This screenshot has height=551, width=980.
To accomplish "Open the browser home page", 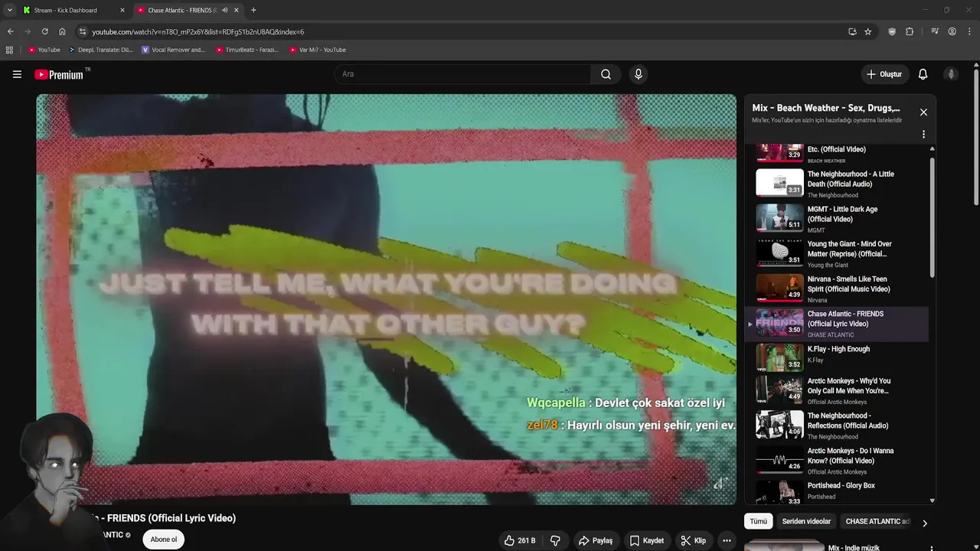I will [x=62, y=31].
